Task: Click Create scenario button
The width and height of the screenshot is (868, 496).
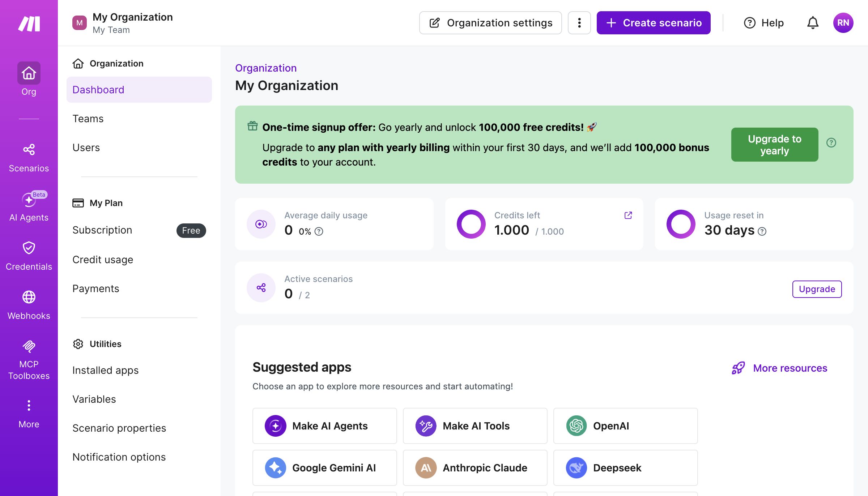Action: (654, 23)
